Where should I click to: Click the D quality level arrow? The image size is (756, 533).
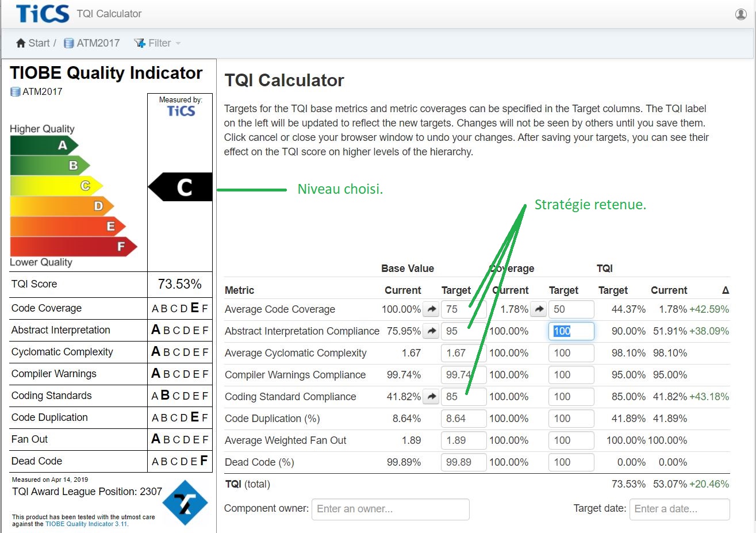[62, 206]
